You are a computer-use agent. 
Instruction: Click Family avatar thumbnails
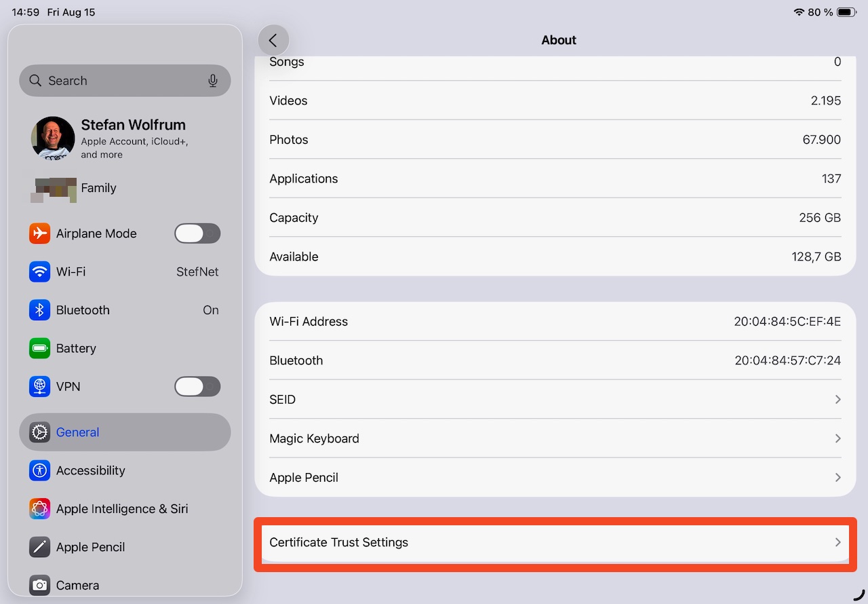point(53,189)
